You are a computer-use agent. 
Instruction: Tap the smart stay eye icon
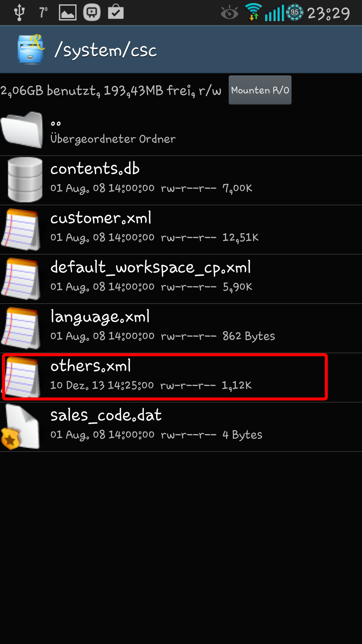click(x=230, y=13)
